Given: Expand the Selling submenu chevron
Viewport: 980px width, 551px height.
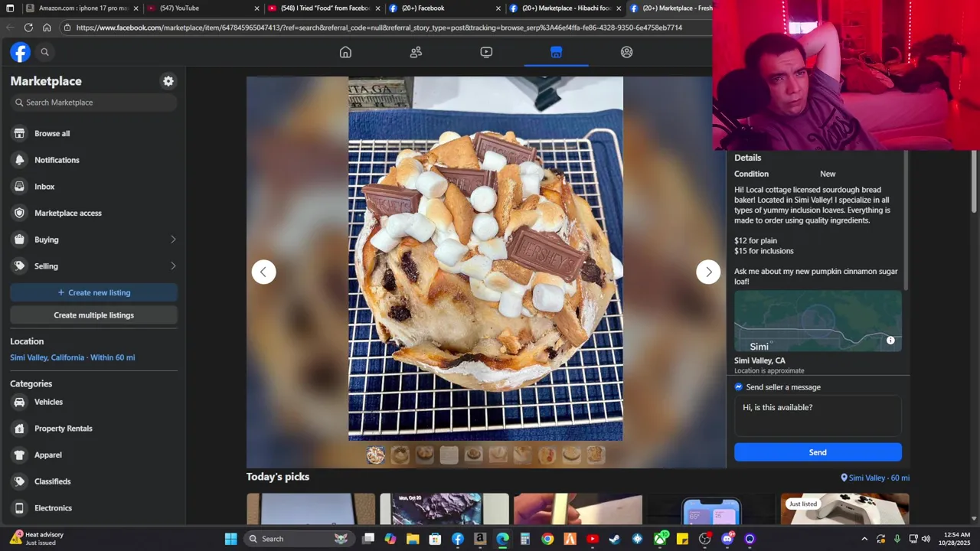Looking at the screenshot, I should pos(173,266).
